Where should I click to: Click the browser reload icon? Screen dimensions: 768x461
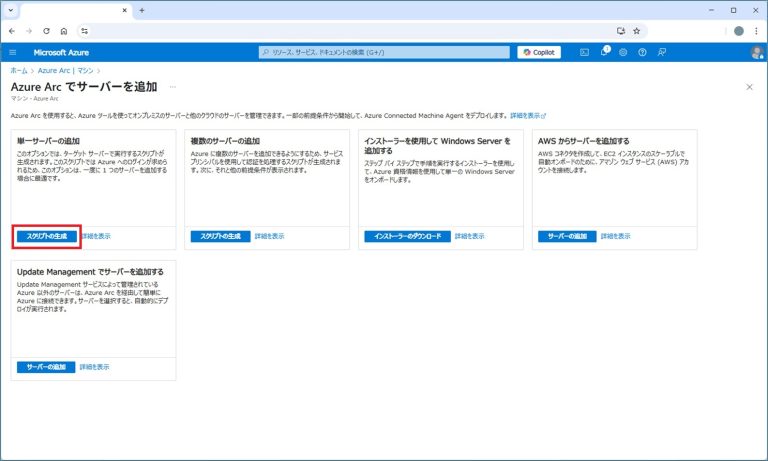46,31
